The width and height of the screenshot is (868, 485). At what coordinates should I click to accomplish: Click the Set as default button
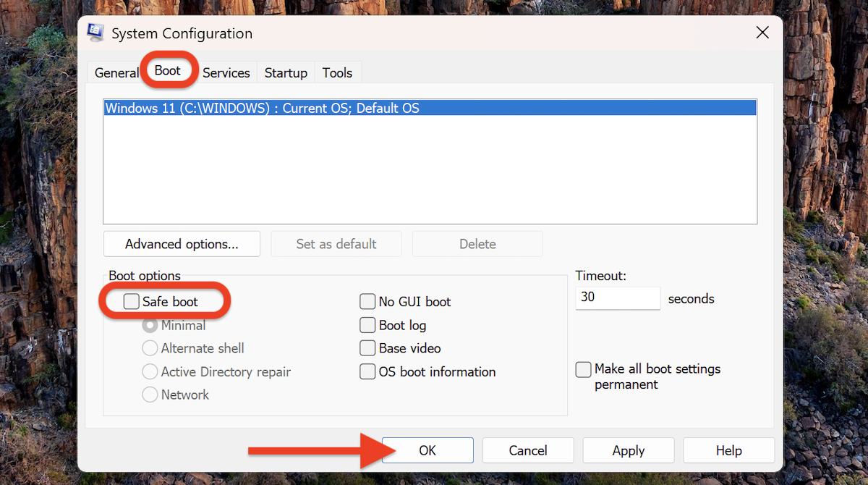(x=336, y=244)
